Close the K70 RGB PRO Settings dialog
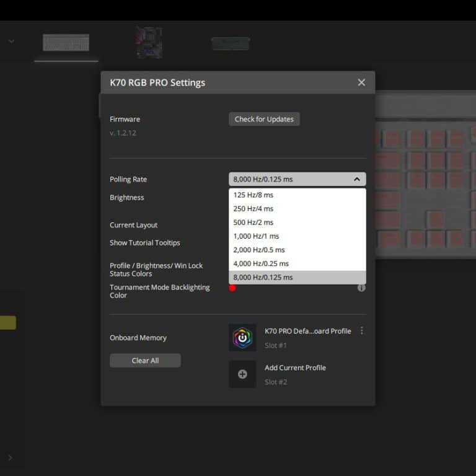This screenshot has width=476, height=476. pyautogui.click(x=361, y=82)
